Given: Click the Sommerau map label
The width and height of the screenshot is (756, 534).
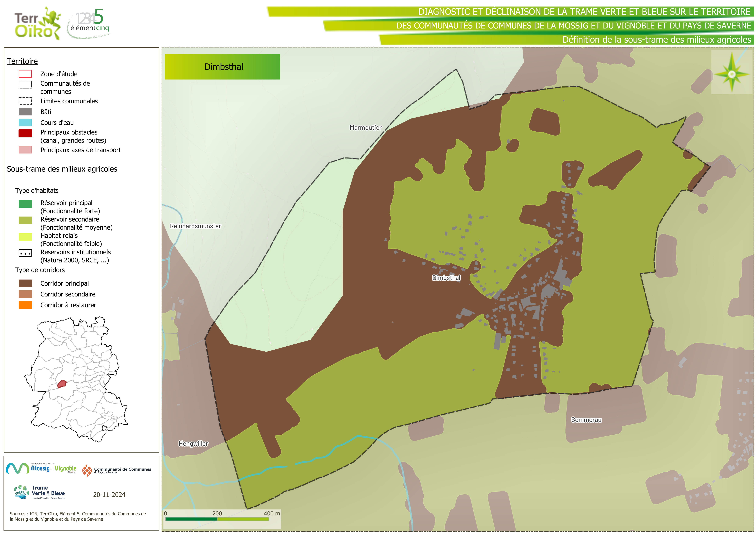Looking at the screenshot, I should tap(586, 420).
